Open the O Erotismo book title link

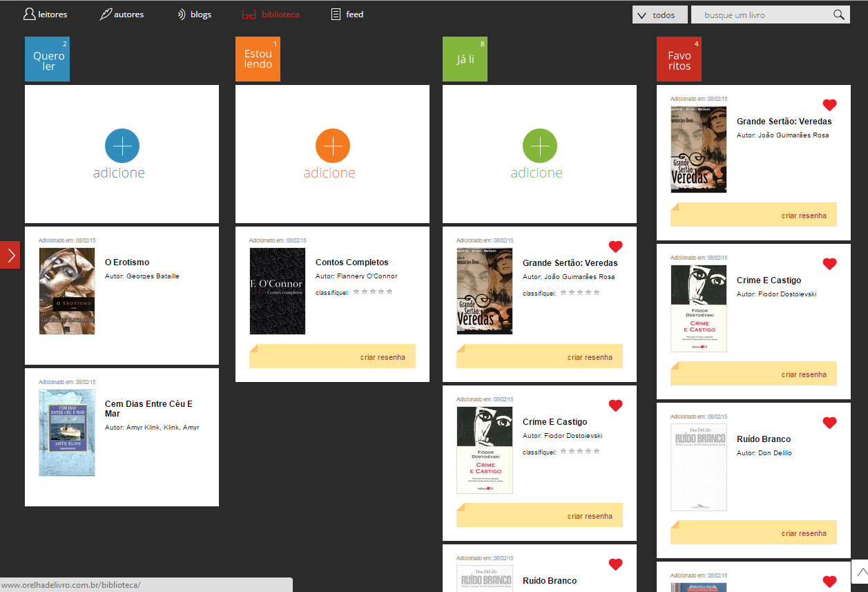(x=127, y=262)
